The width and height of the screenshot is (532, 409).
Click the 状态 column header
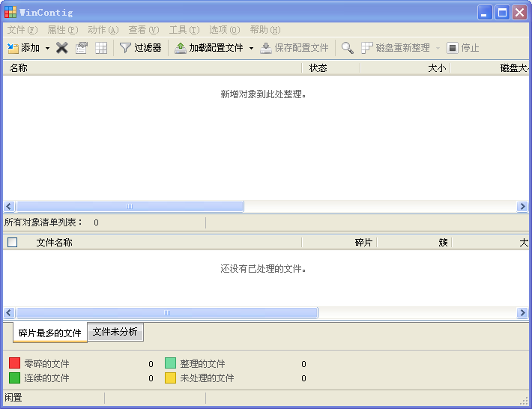(330, 68)
